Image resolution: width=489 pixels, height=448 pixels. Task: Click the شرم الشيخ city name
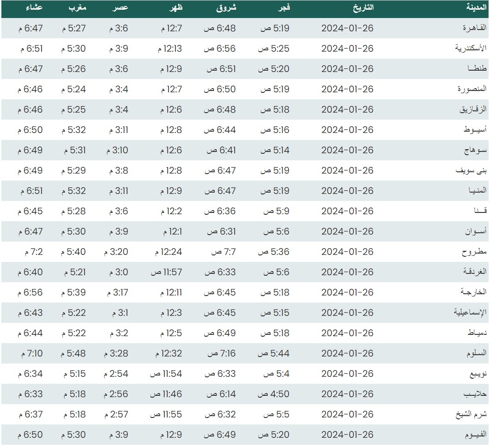point(471,414)
